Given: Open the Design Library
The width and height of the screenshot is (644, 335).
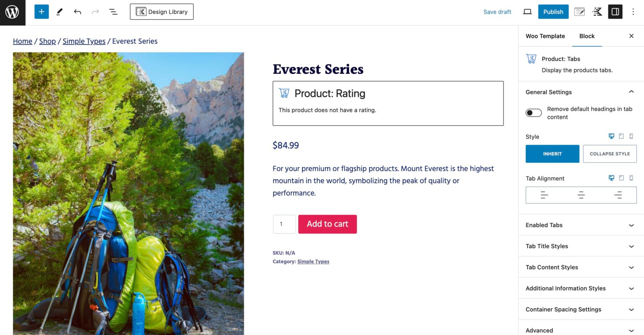Looking at the screenshot, I should click(x=161, y=12).
